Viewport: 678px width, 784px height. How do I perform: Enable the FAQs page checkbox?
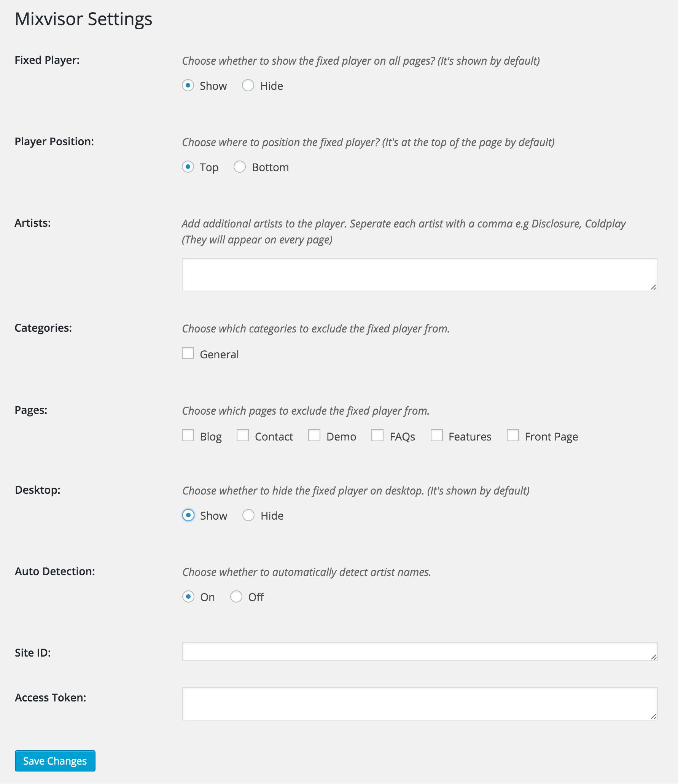[x=377, y=435]
